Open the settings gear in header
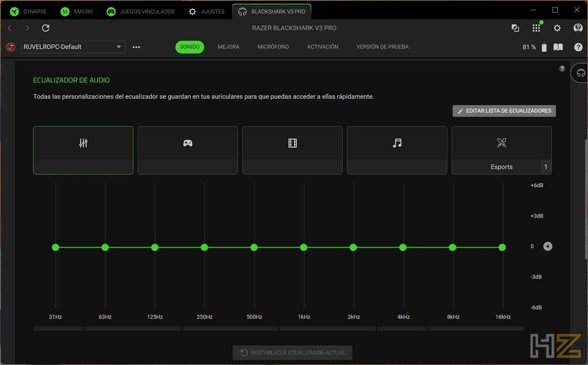The image size is (588, 365). 557,28
